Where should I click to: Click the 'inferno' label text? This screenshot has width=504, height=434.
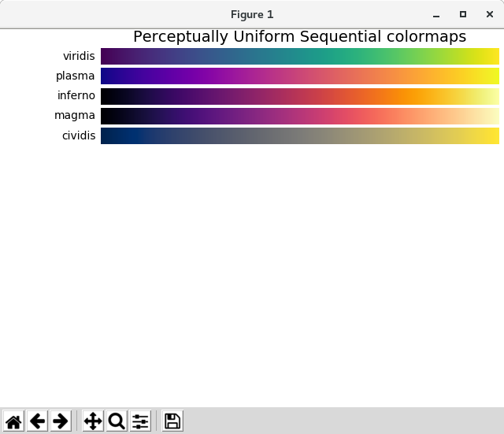[76, 95]
